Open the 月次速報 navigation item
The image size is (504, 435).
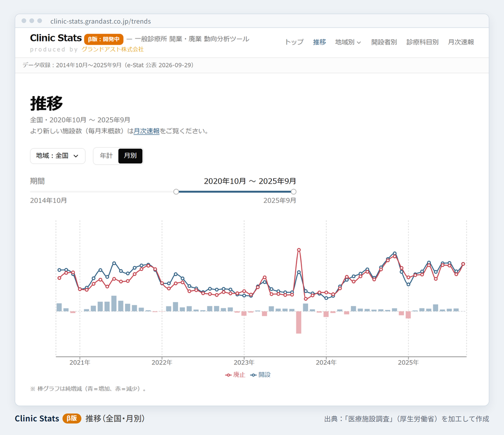(x=461, y=42)
